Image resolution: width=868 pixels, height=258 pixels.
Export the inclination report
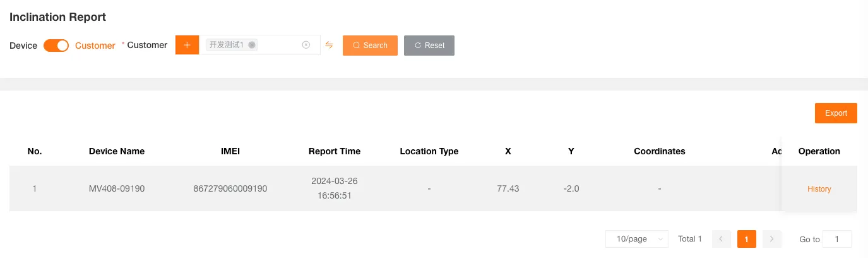pyautogui.click(x=836, y=113)
